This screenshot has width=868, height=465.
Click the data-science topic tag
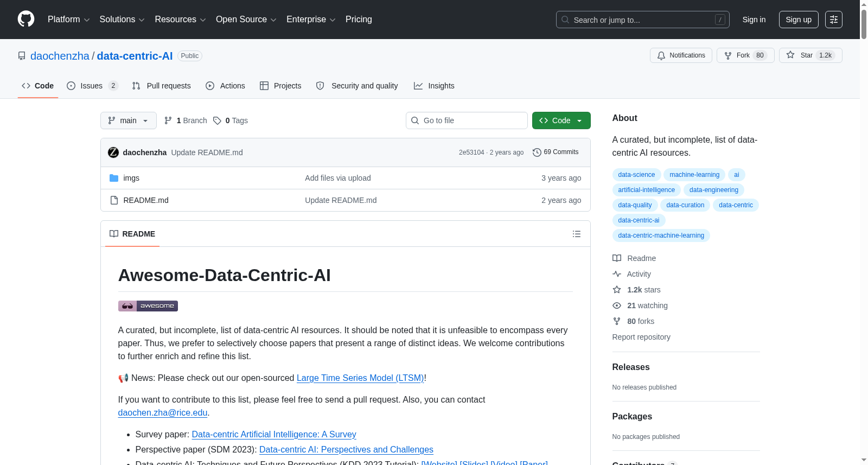click(636, 175)
